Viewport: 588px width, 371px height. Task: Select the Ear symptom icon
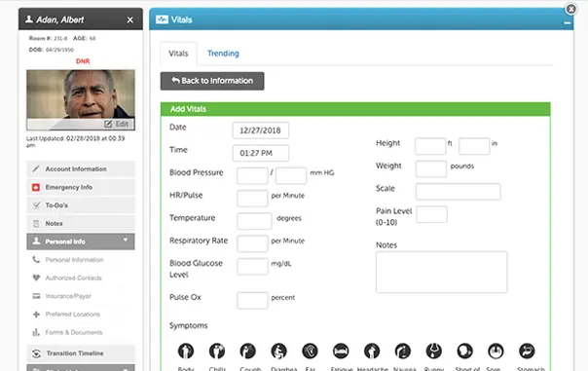[310, 352]
